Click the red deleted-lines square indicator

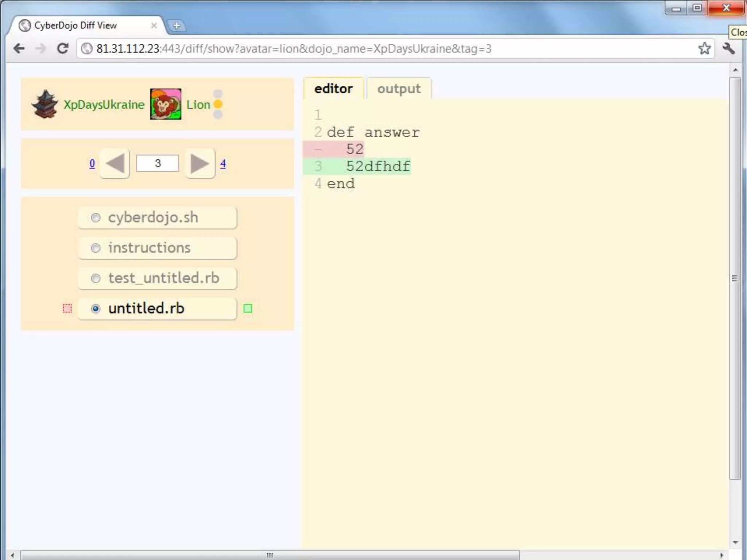click(x=67, y=308)
